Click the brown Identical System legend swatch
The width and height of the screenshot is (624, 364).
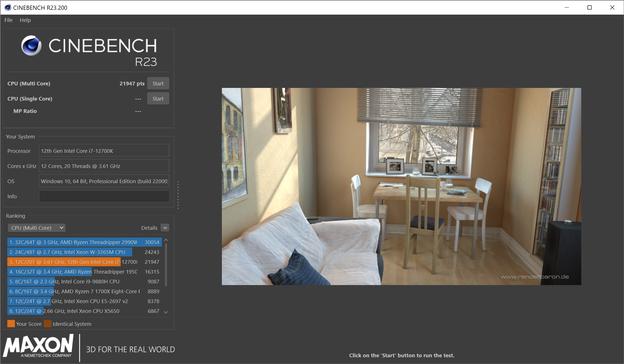[x=48, y=324]
